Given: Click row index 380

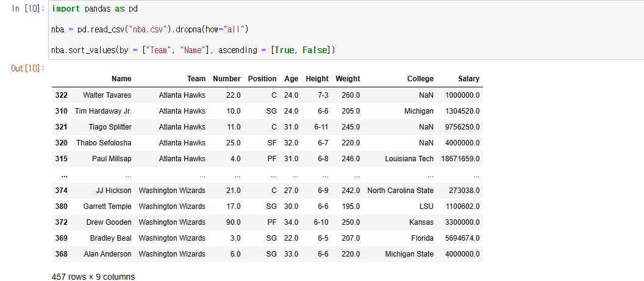Looking at the screenshot, I should pos(61,206).
